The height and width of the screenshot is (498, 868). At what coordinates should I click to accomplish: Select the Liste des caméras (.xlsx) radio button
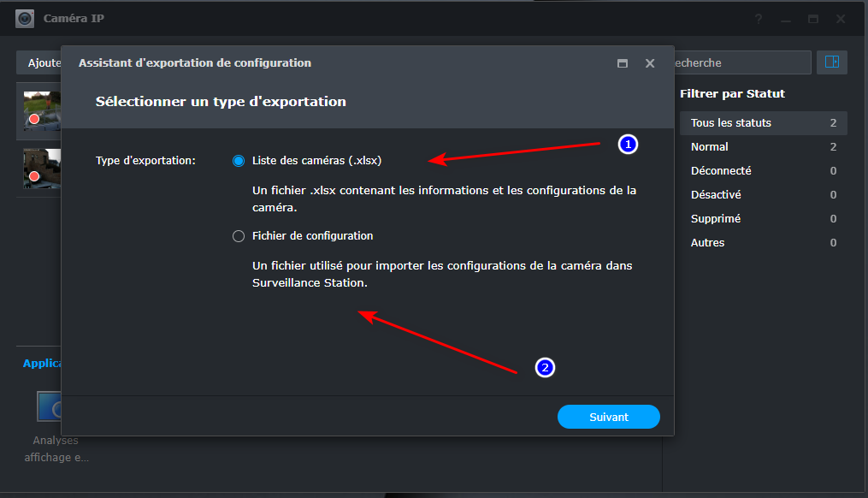tap(239, 161)
